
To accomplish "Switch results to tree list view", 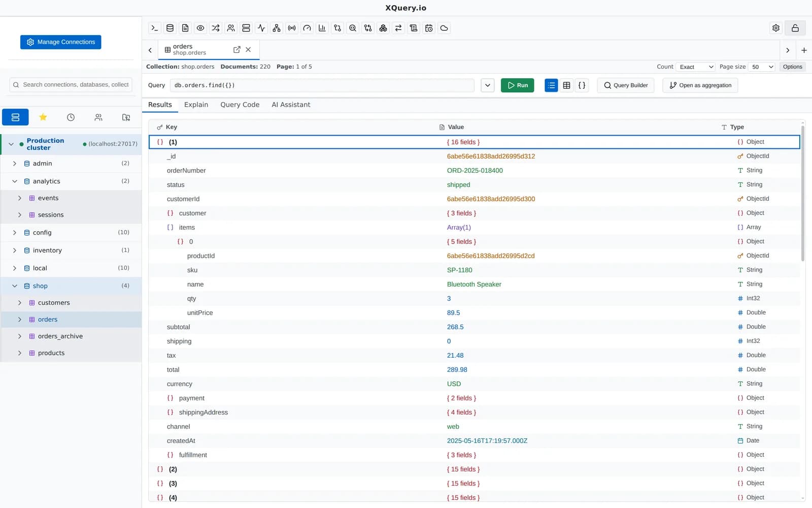I will pyautogui.click(x=551, y=85).
